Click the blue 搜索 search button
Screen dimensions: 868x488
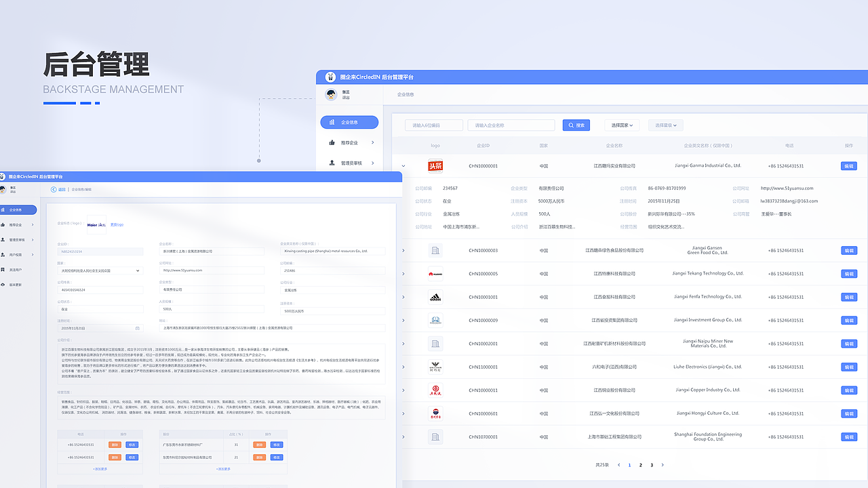[576, 125]
